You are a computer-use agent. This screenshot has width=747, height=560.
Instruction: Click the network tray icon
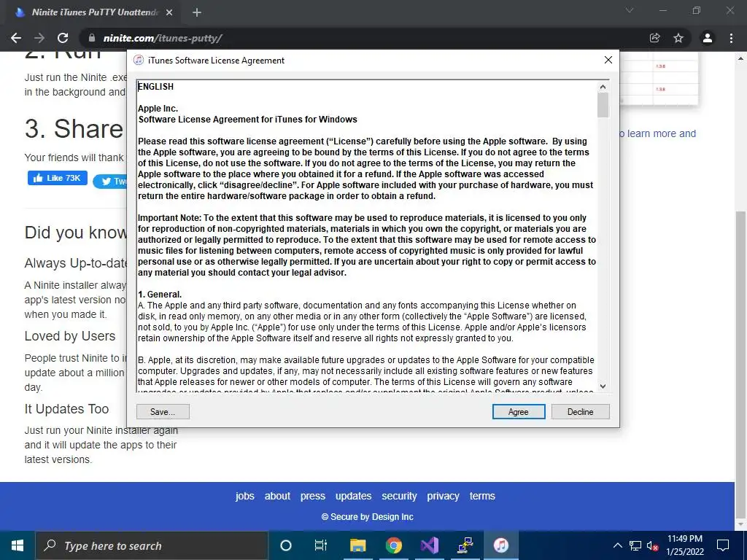(x=635, y=545)
